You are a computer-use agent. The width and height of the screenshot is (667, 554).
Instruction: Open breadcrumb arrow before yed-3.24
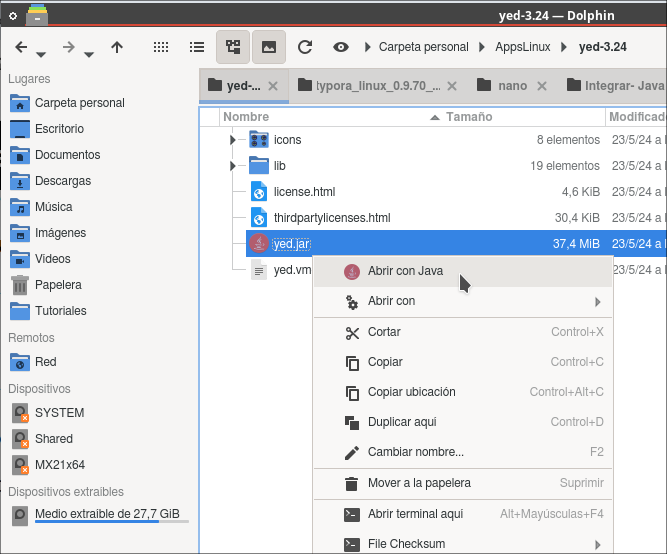click(x=564, y=47)
